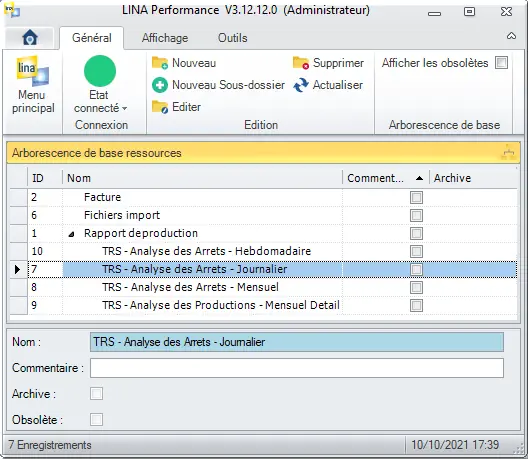The image size is (528, 459).
Task: Maximize the LINA Performance window
Action: coord(469,12)
